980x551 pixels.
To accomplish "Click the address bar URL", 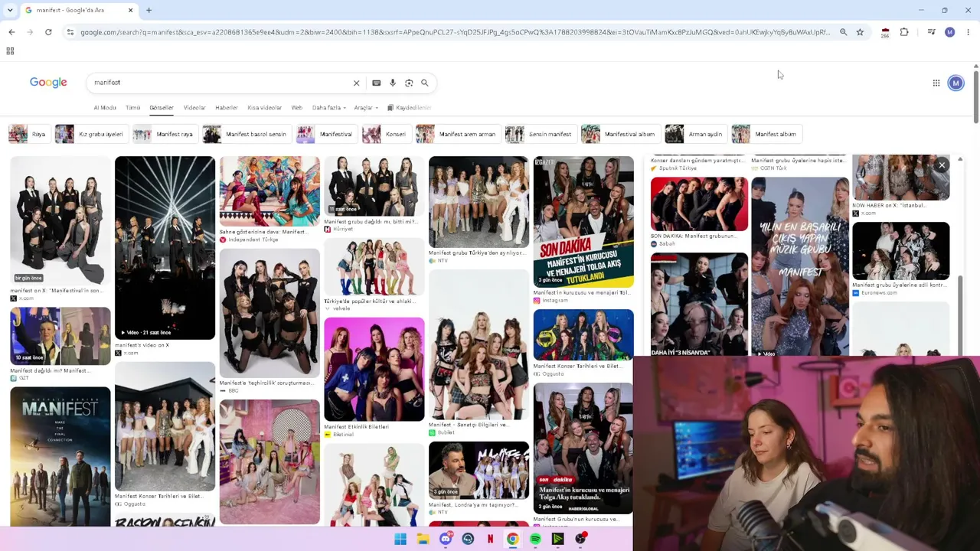I will pyautogui.click(x=455, y=32).
